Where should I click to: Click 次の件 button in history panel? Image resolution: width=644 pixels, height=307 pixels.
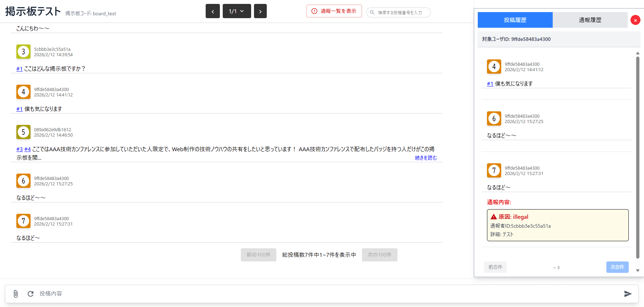[617, 267]
